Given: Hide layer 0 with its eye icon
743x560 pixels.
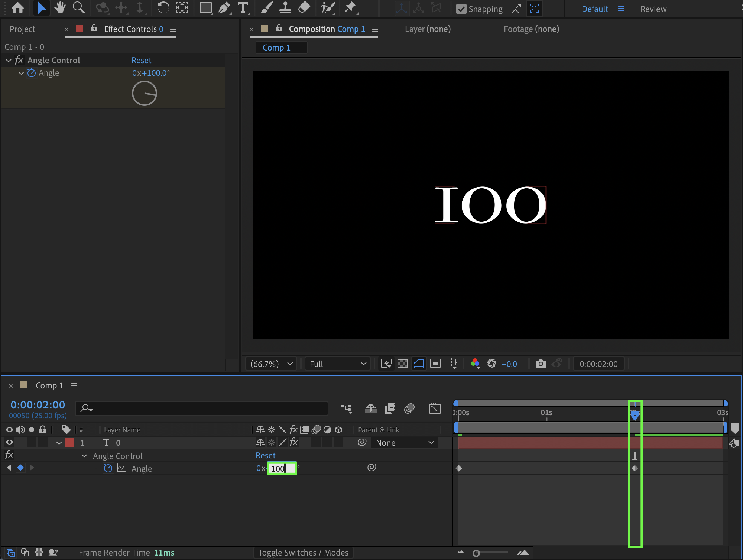Looking at the screenshot, I should coord(10,442).
